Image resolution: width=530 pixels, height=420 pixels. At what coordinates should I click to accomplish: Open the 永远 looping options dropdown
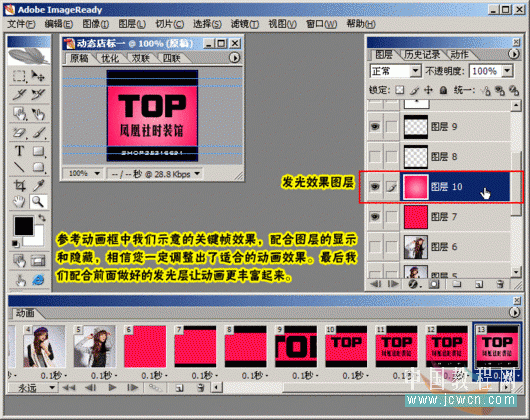pos(32,388)
